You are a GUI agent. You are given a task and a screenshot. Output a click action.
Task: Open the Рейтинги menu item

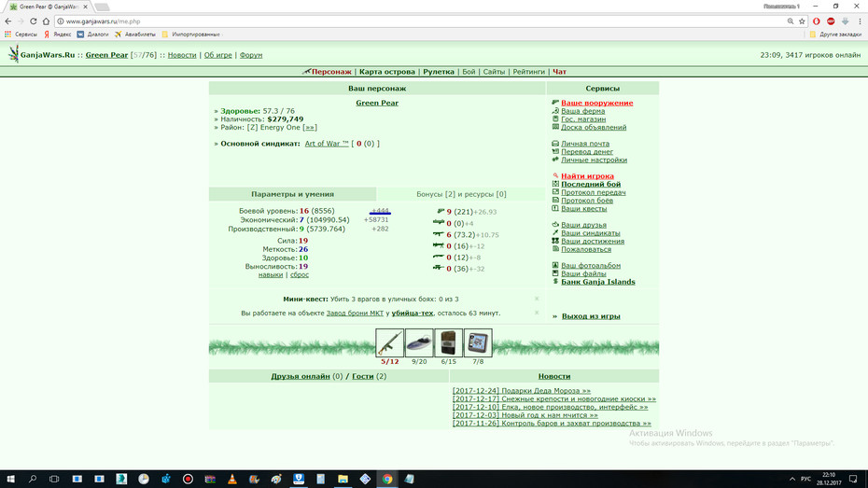pyautogui.click(x=528, y=71)
